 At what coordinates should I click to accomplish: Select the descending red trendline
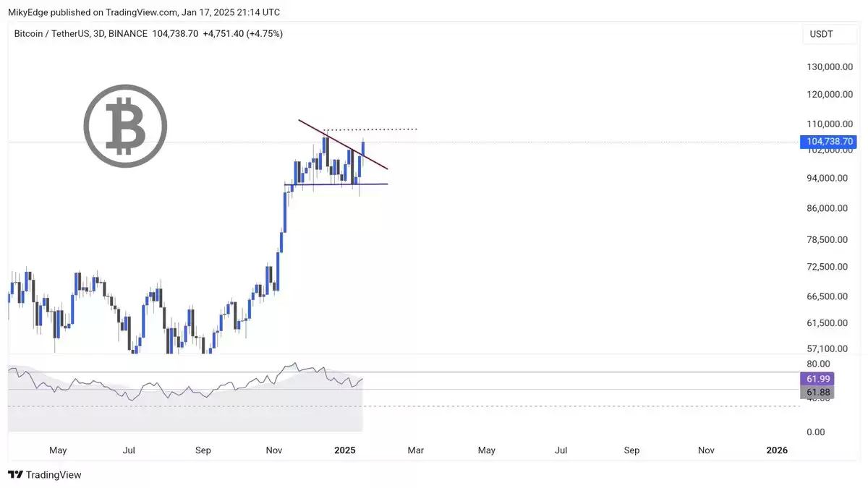(x=343, y=144)
